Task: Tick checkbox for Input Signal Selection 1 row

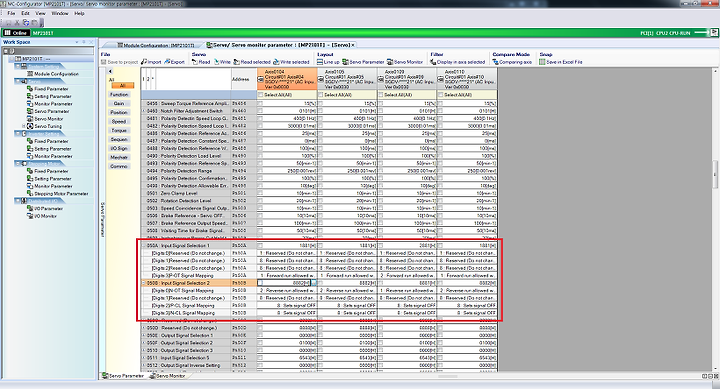Action: [x=260, y=246]
